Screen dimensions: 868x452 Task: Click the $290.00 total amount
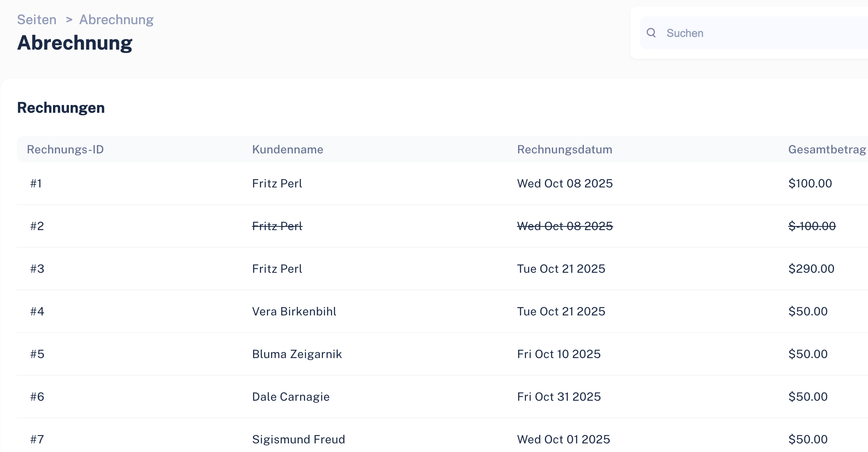[x=811, y=269]
